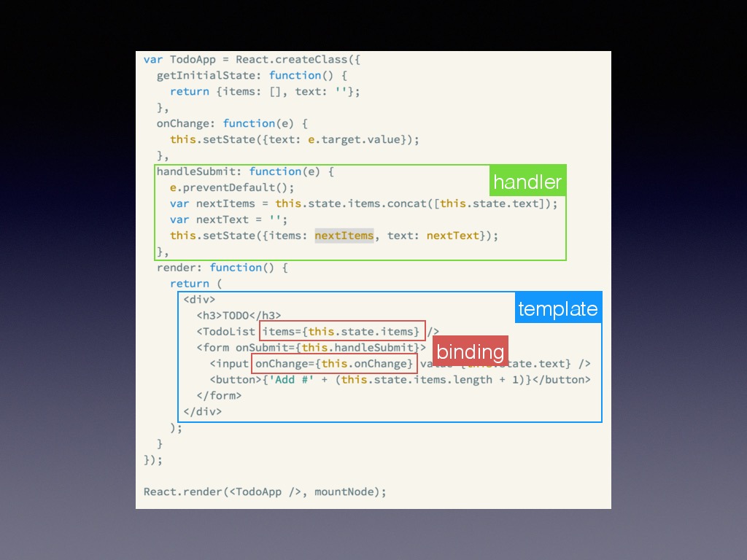Click the "e.preventDefault();" line

tap(232, 187)
